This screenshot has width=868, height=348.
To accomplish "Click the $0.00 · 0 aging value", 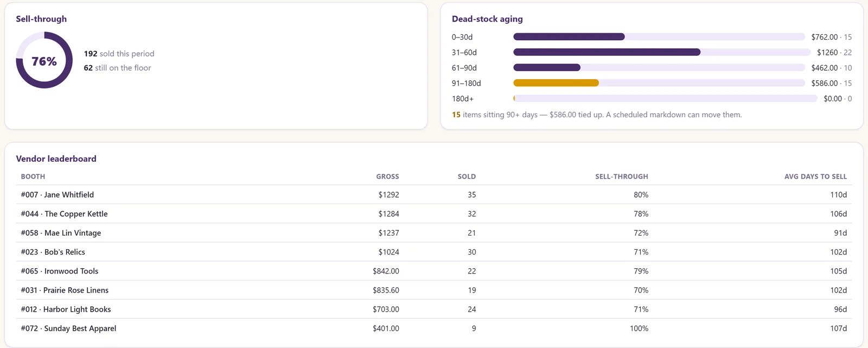I will (838, 98).
